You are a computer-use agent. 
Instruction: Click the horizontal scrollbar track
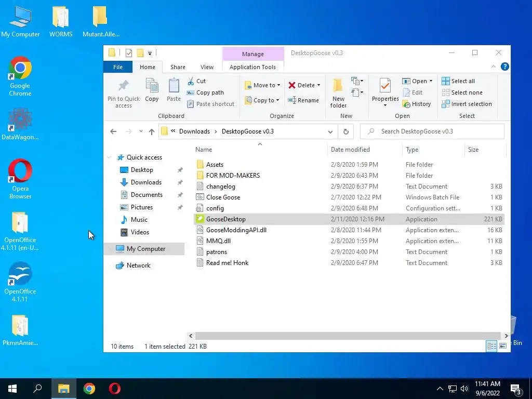(348, 336)
